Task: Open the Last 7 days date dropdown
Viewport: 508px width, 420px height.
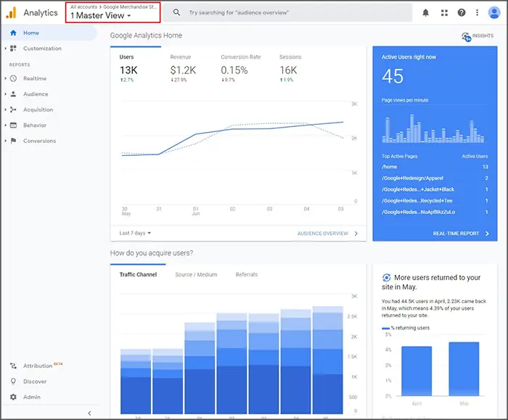Action: 135,233
